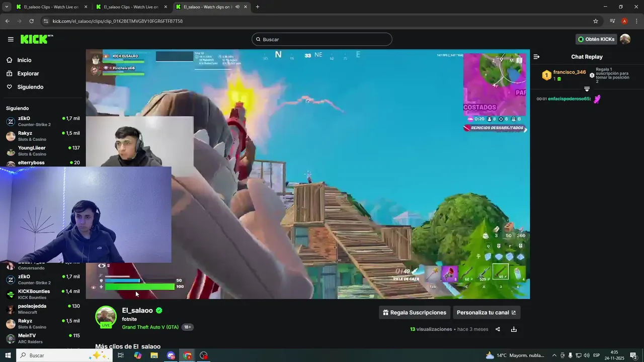Click Chrome icon on taskbar
644x362 pixels.
pyautogui.click(x=187, y=355)
